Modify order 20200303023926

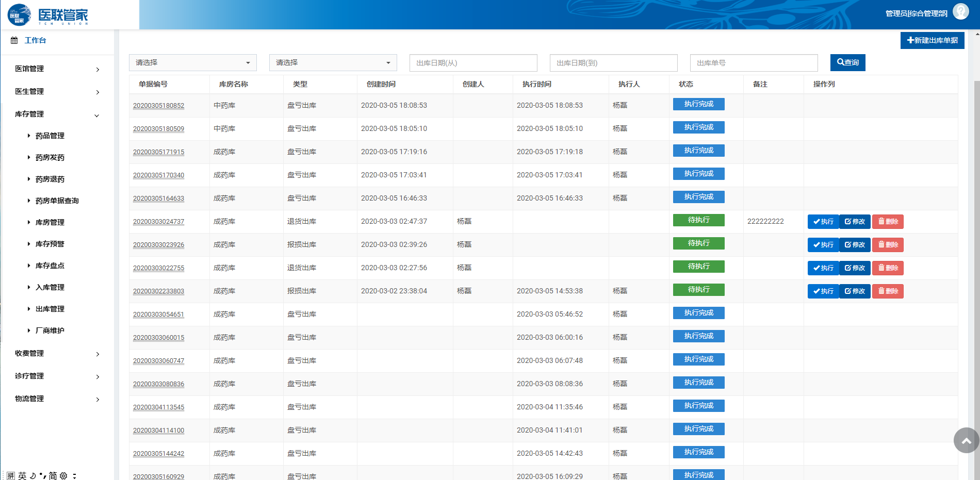pyautogui.click(x=855, y=245)
